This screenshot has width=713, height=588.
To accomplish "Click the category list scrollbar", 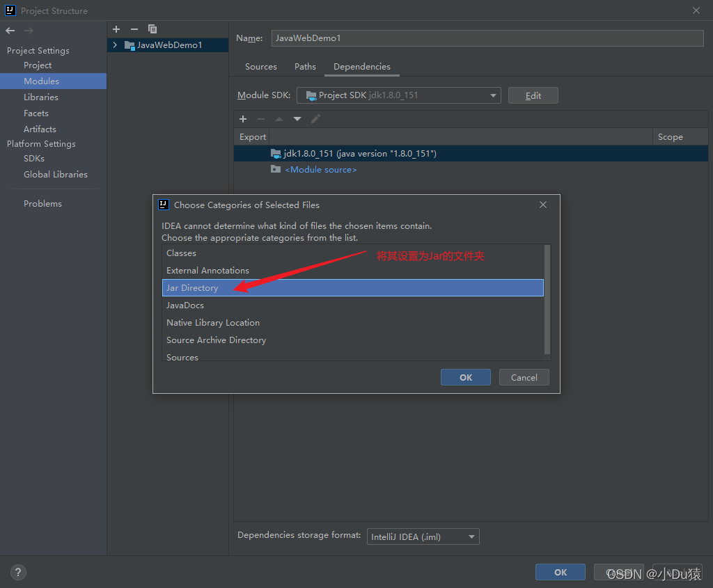I will 547,300.
